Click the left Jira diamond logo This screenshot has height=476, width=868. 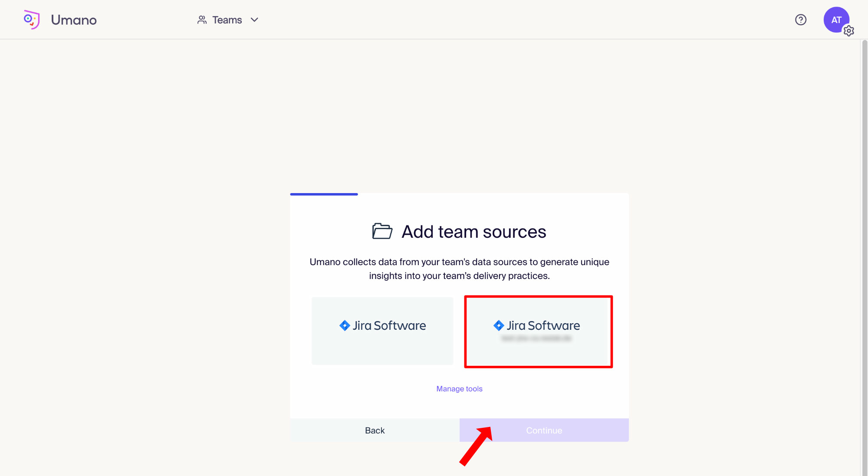coord(345,325)
